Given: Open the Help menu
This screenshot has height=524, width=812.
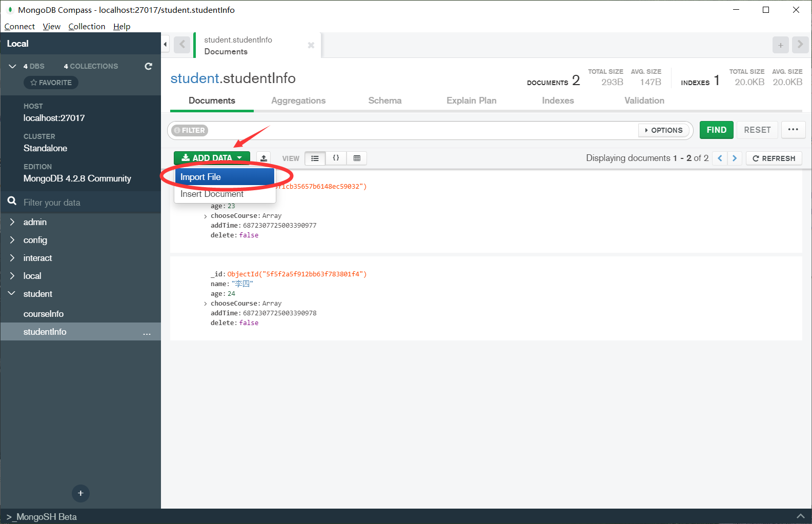Looking at the screenshot, I should pyautogui.click(x=122, y=26).
